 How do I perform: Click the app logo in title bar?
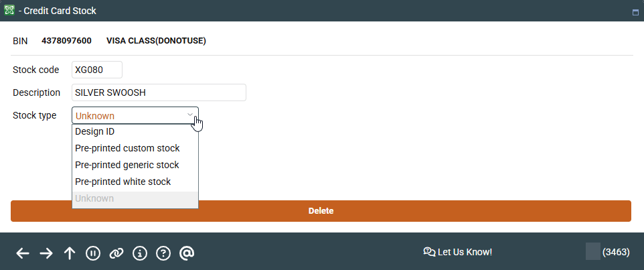coord(9,10)
